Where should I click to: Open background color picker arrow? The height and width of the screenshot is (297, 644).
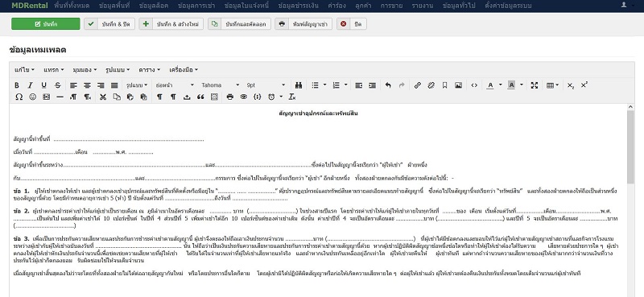click(x=522, y=85)
